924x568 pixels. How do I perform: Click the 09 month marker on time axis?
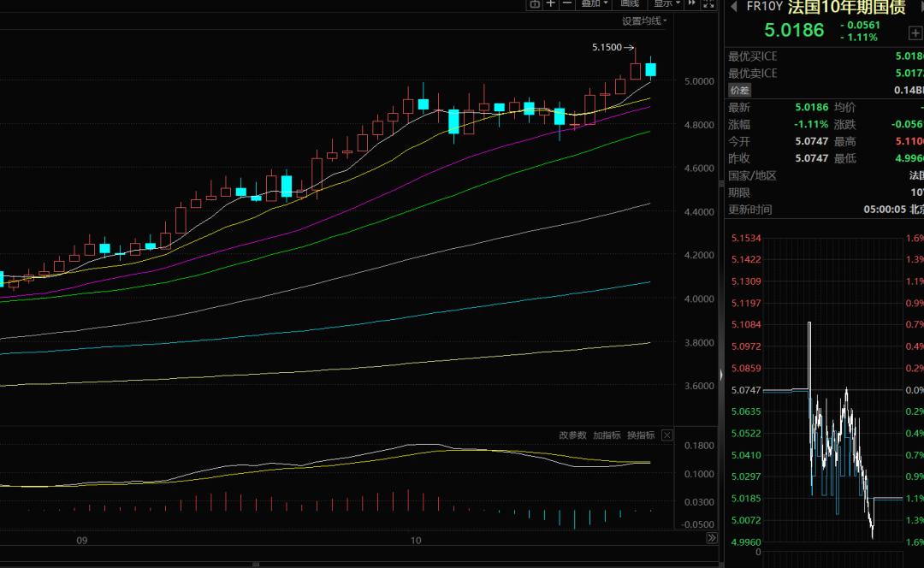pos(82,541)
